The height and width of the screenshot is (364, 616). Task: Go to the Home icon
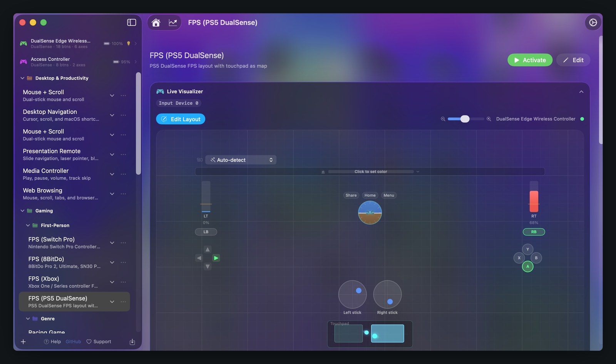pos(156,23)
